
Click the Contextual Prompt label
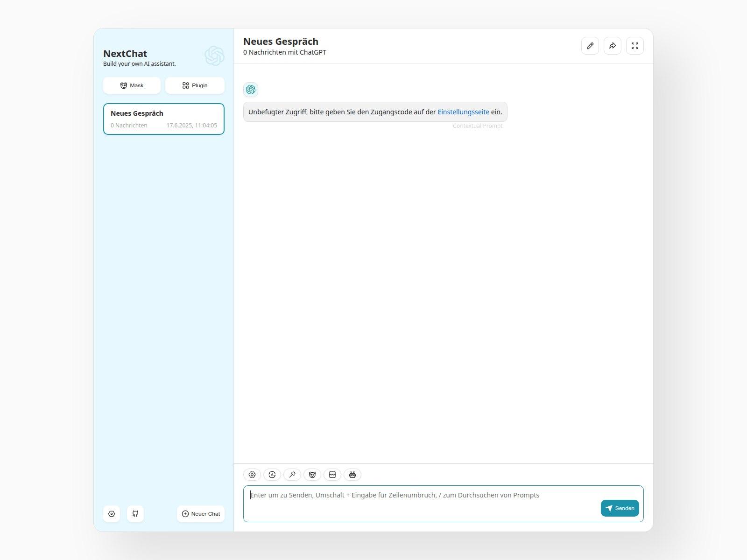(478, 126)
